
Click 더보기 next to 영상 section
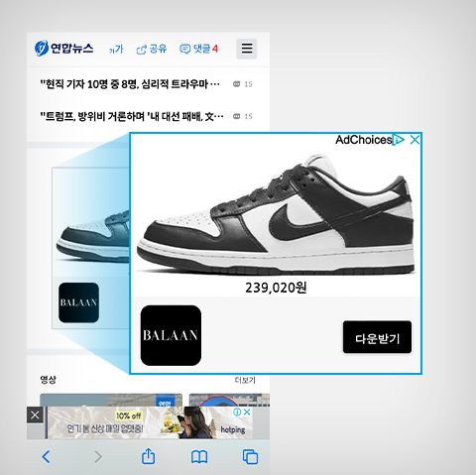[245, 380]
